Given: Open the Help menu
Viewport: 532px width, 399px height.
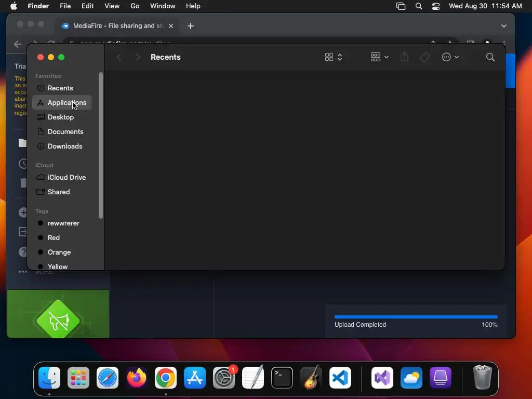Looking at the screenshot, I should coord(193,6).
